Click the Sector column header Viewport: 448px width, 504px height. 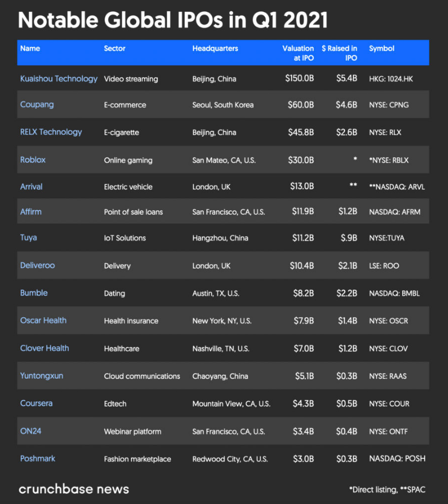click(114, 49)
